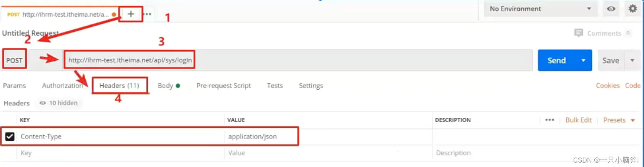The image size is (644, 167).
Task: Click the KEY column header
Action: 24,120
